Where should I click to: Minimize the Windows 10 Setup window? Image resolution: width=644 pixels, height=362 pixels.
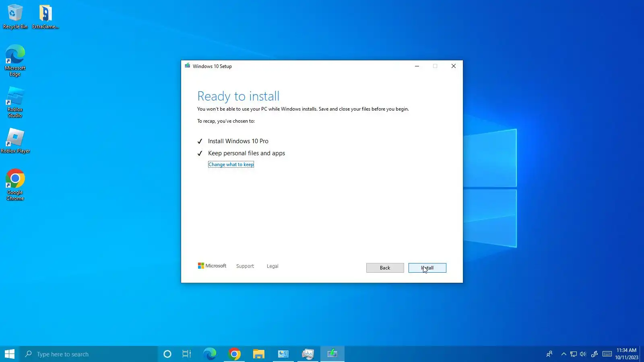click(417, 66)
